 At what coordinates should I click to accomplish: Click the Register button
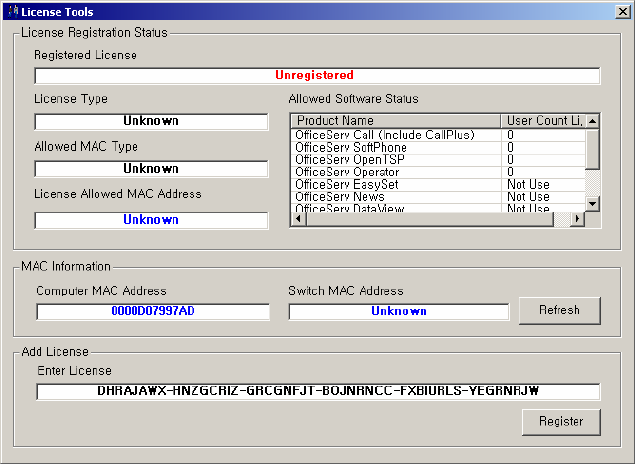click(560, 421)
